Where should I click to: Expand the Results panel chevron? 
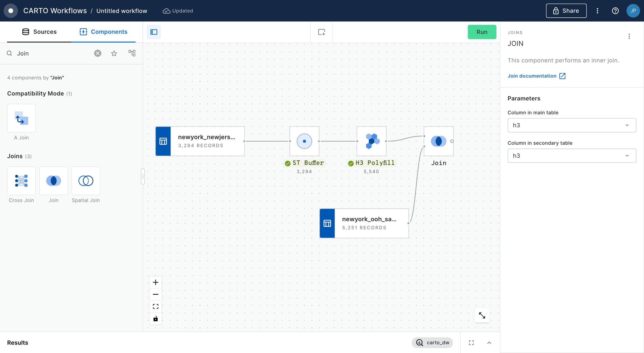[489, 343]
